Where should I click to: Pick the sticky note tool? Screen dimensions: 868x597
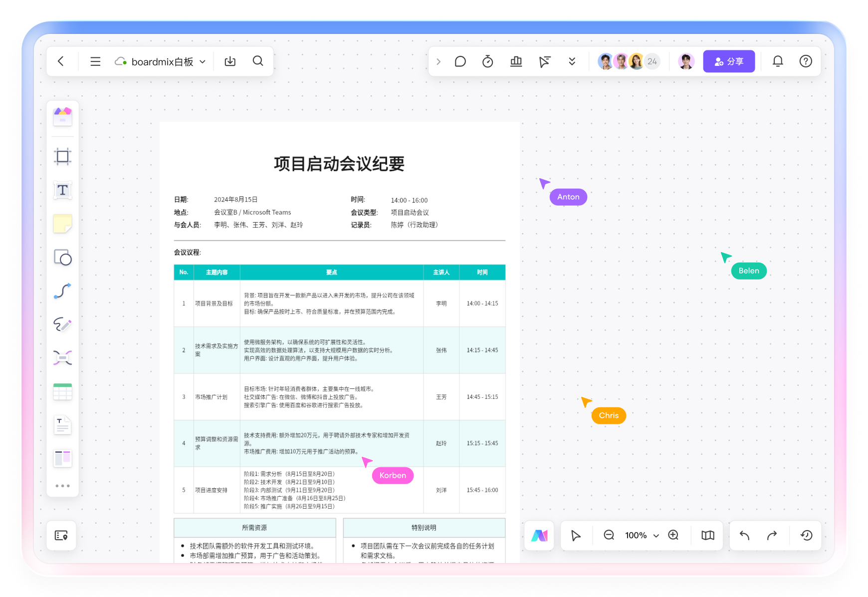pyautogui.click(x=62, y=224)
